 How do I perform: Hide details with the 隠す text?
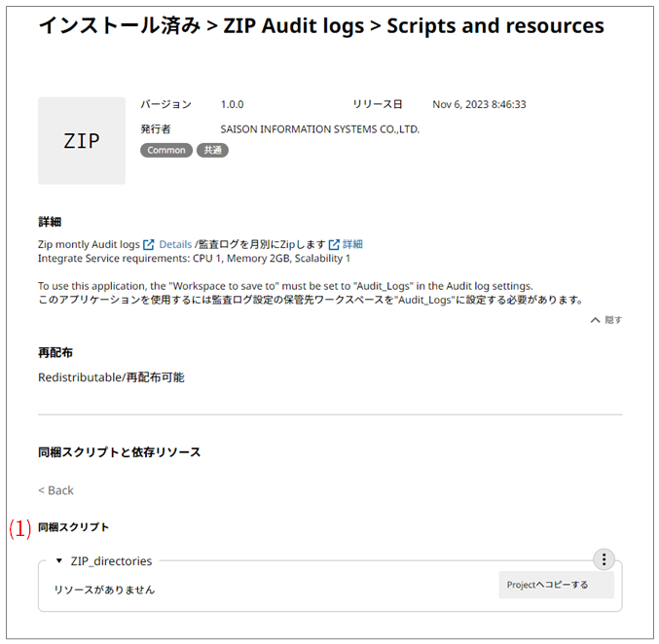point(613,320)
